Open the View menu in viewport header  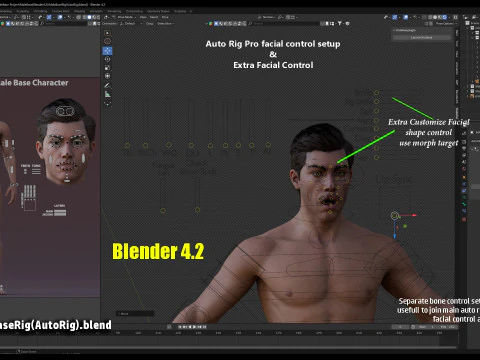143,17
